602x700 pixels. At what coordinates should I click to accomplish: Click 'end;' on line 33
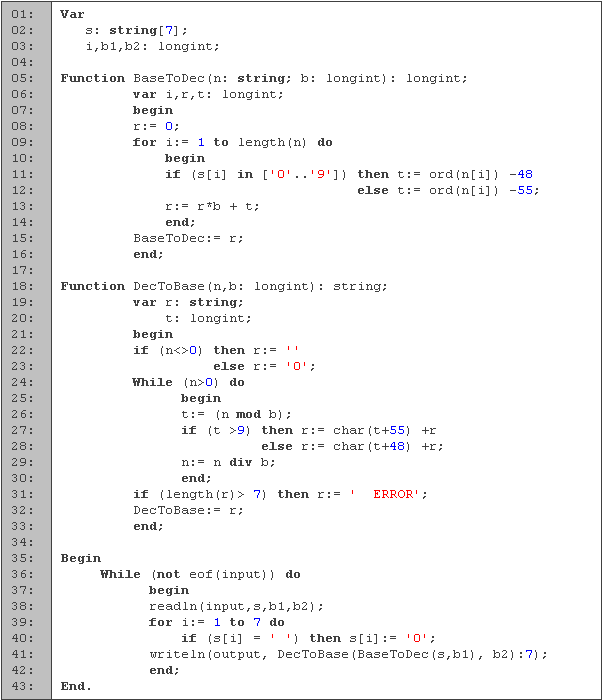[148, 526]
